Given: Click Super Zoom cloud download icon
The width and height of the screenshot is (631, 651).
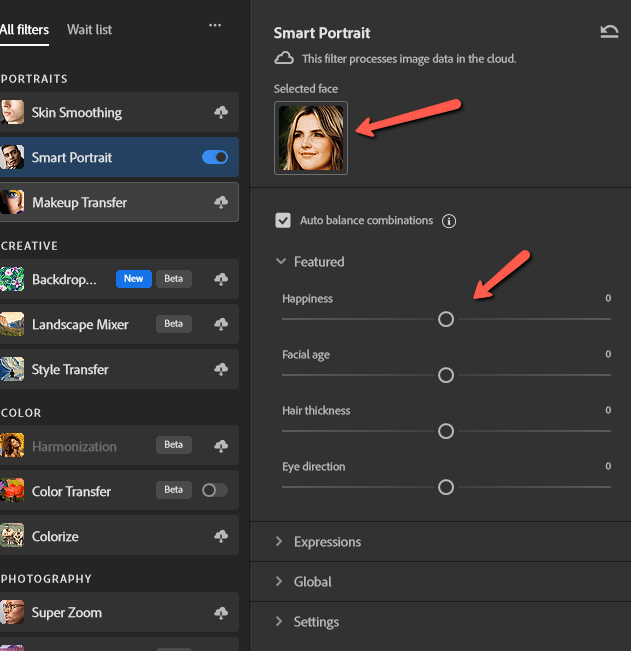Looking at the screenshot, I should coord(221,612).
